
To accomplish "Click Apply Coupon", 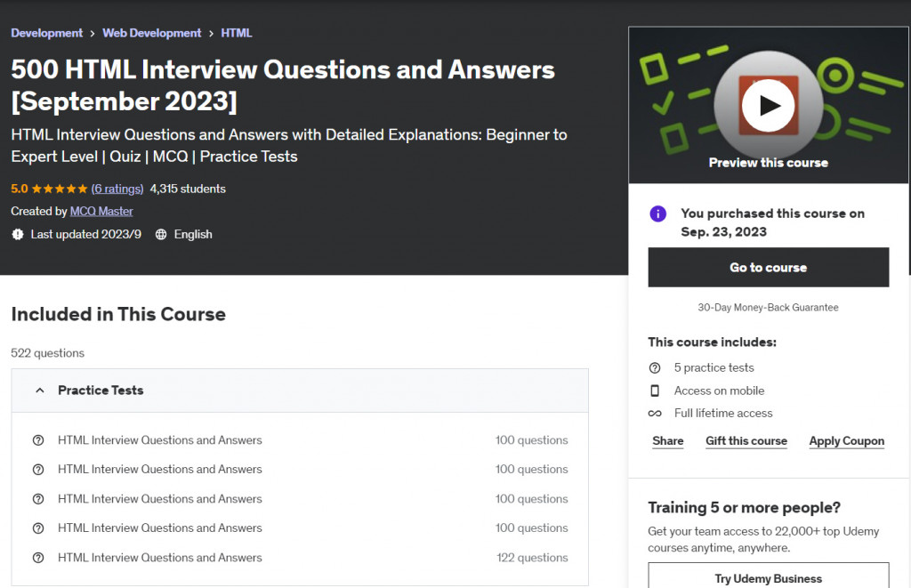I will point(847,441).
